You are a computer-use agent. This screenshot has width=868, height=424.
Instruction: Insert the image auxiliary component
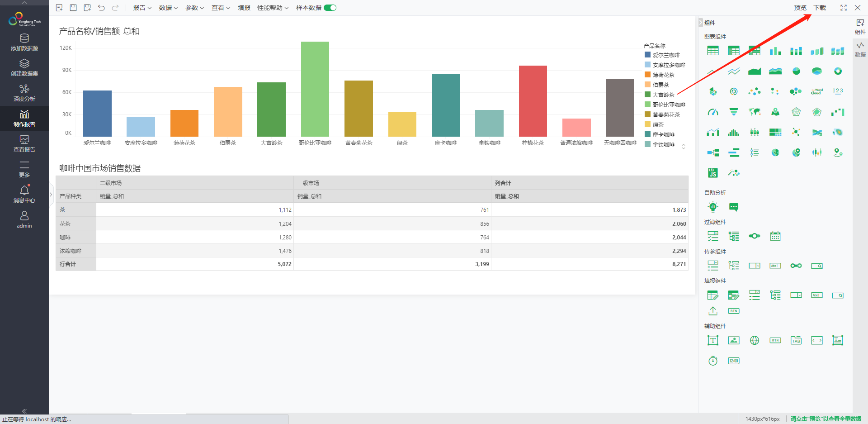(x=734, y=340)
